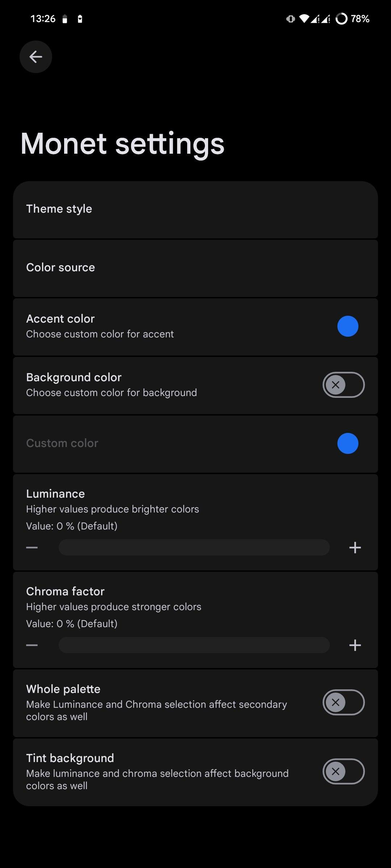Open the Color source selector
This screenshot has height=868, width=391.
pyautogui.click(x=195, y=268)
